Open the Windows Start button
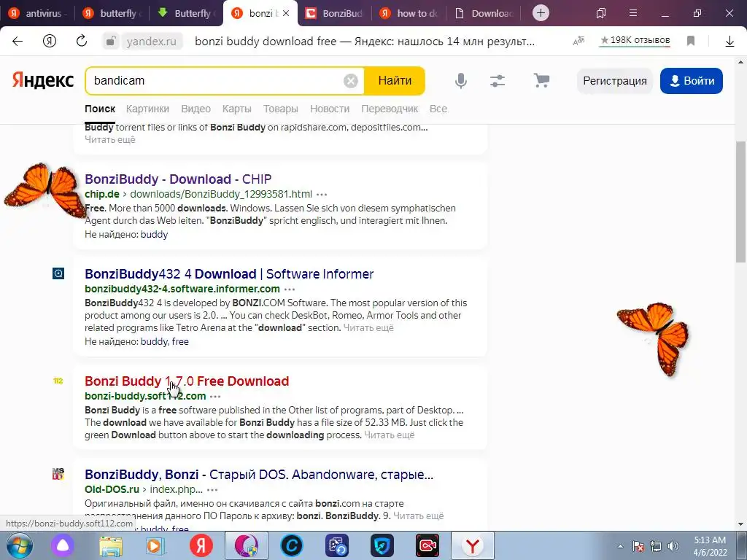 19,545
